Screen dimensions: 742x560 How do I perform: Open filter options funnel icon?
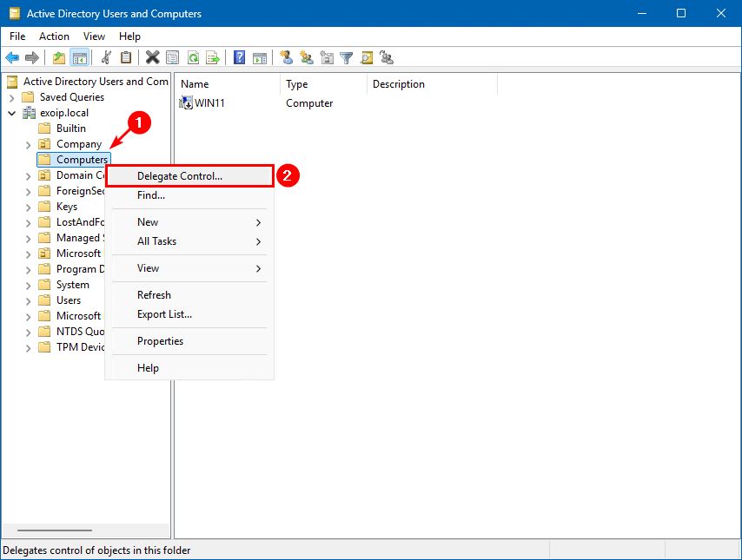coord(347,58)
